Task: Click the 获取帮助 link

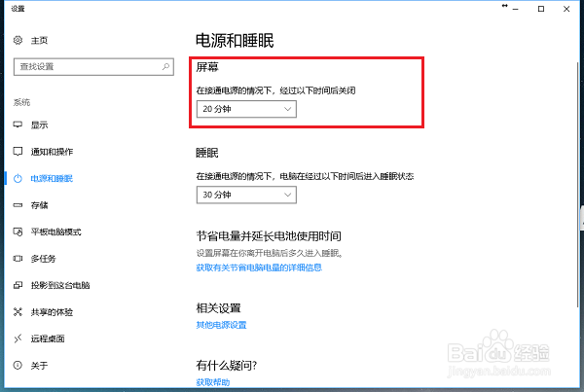Action: point(213,382)
